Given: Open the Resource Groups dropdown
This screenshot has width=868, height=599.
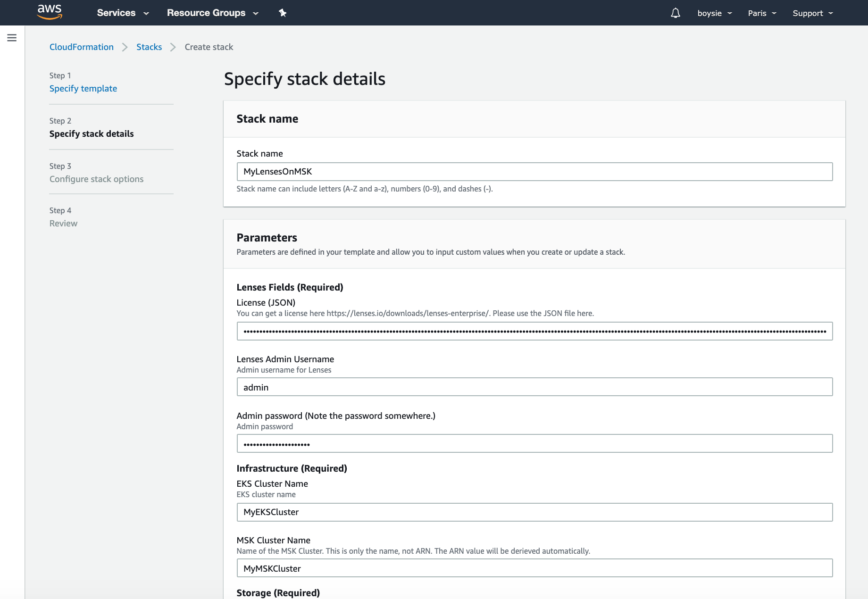Looking at the screenshot, I should [213, 13].
